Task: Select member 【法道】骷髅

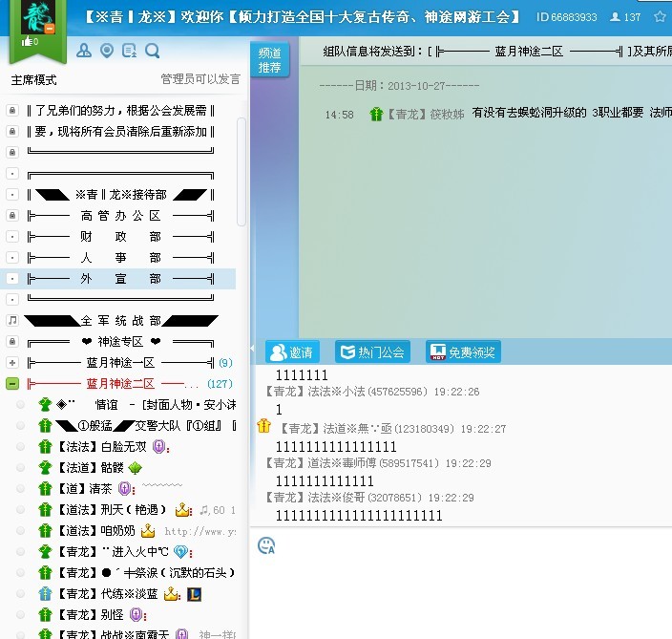Action: tap(91, 468)
